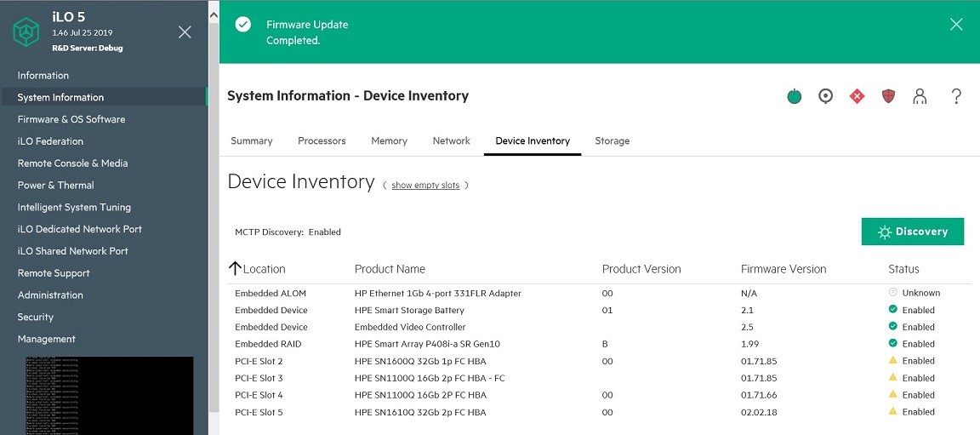Click the Embedded ALOM location cell

pyautogui.click(x=271, y=293)
